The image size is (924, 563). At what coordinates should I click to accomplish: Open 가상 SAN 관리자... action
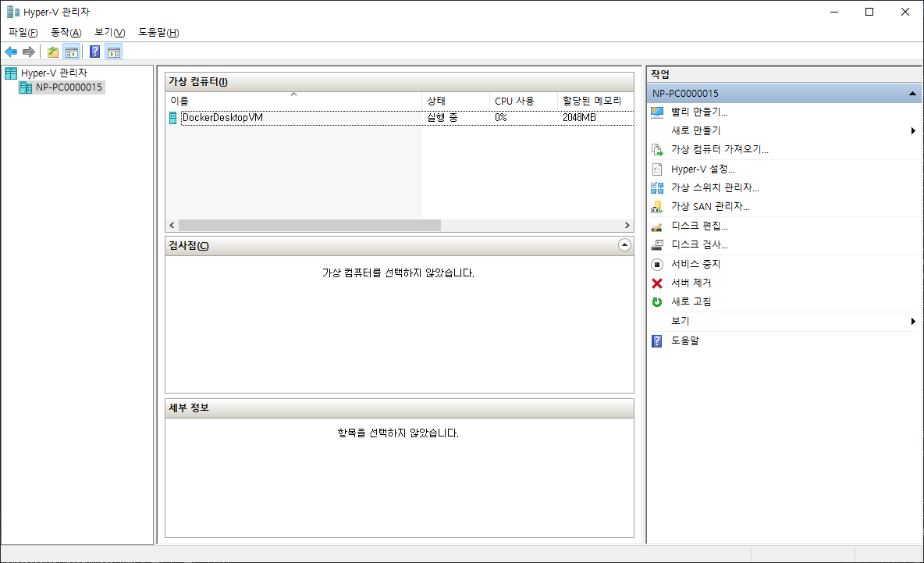pos(710,207)
